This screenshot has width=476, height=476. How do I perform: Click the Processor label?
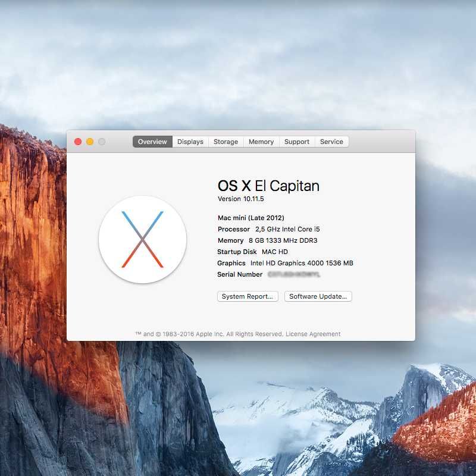pyautogui.click(x=234, y=229)
